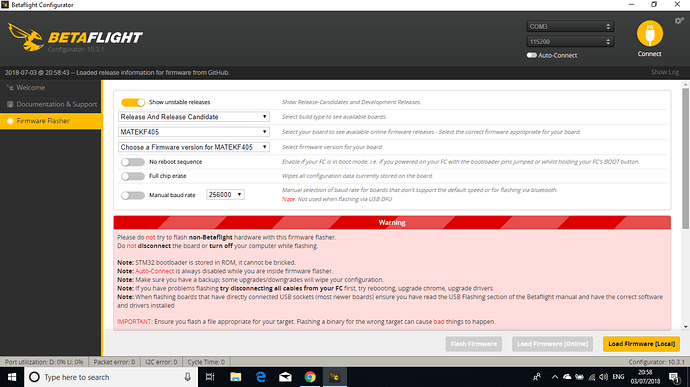Click the red Auto-Connect link in warning
The image size is (690, 387).
(x=154, y=271)
